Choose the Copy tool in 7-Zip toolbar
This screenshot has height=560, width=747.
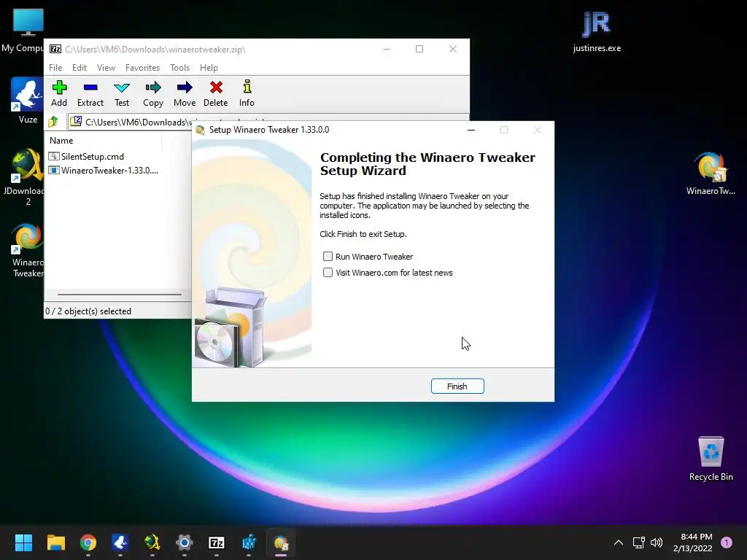[x=153, y=94]
